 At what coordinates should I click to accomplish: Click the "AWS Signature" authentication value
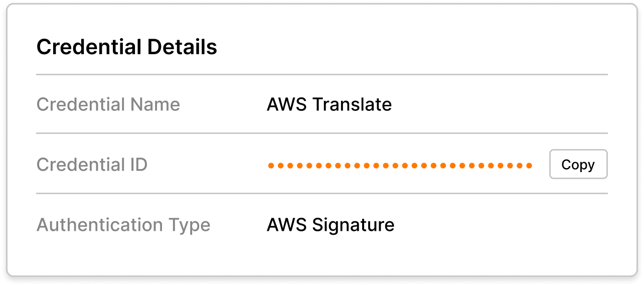point(331,225)
